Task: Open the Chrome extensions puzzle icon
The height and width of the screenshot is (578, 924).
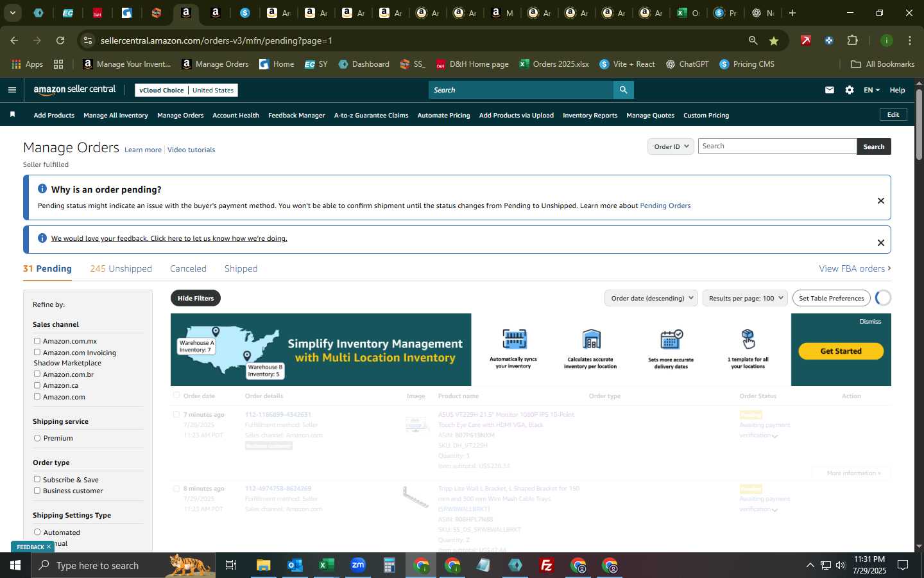Action: [852, 40]
